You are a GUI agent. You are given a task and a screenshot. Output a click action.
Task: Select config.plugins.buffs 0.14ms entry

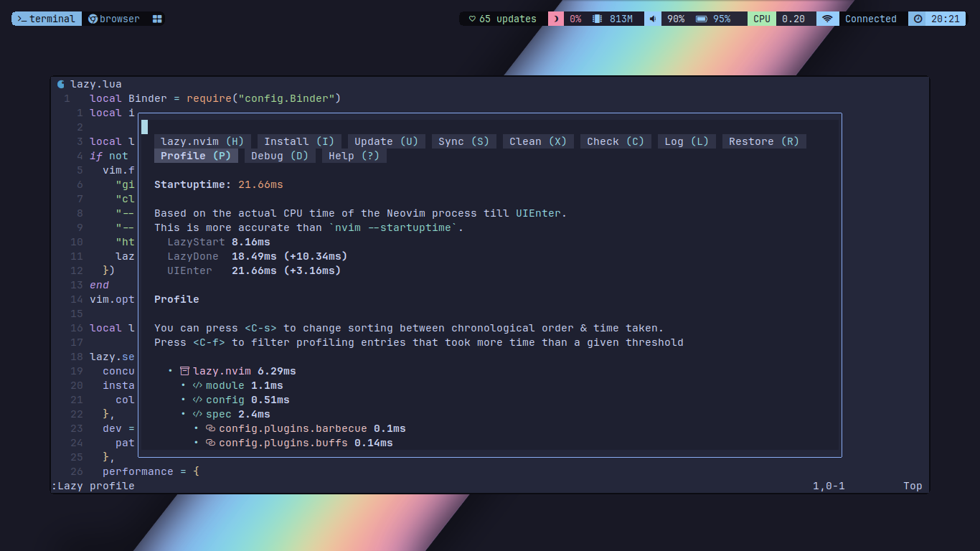[x=306, y=443]
